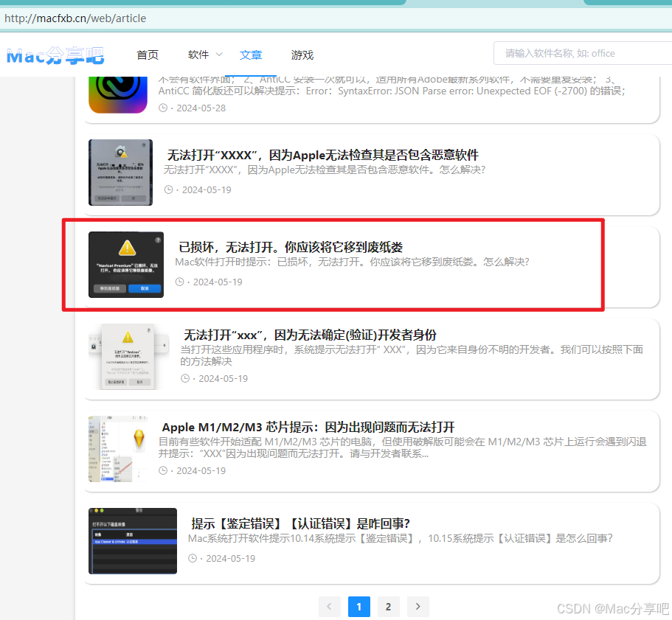Image resolution: width=672 pixels, height=620 pixels.
Task: Click the previous page arrow in pagination
Action: [x=329, y=606]
